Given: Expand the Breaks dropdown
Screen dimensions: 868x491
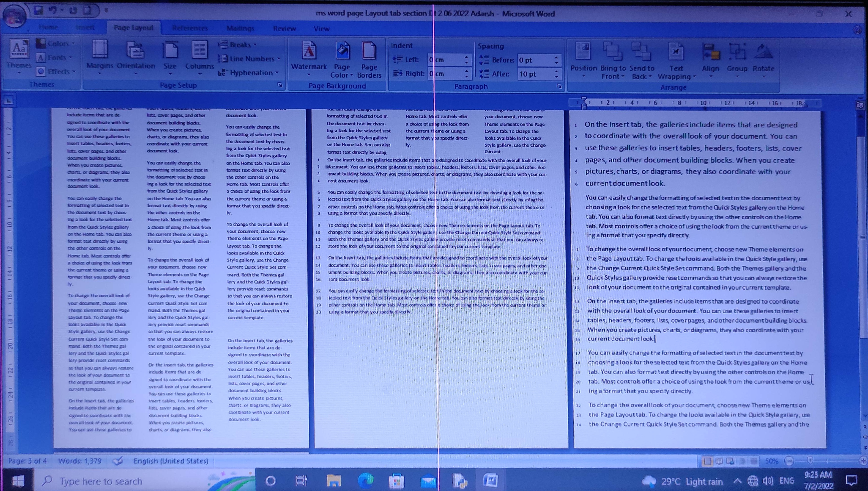Looking at the screenshot, I should [239, 44].
